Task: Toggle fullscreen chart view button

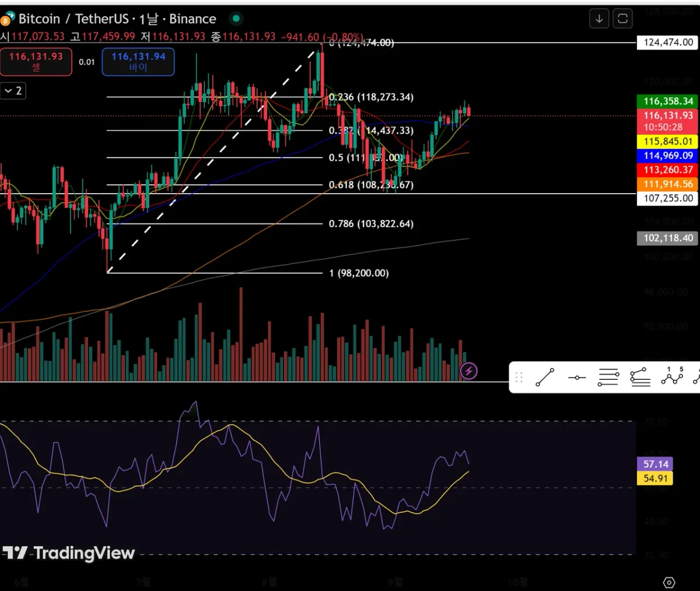Action: click(622, 19)
